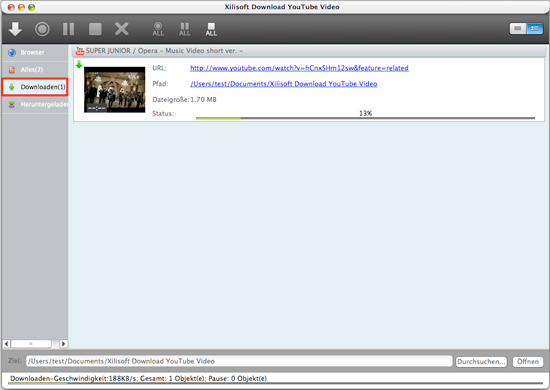
Task: Open the YouTube watch URL link
Action: pyautogui.click(x=299, y=68)
